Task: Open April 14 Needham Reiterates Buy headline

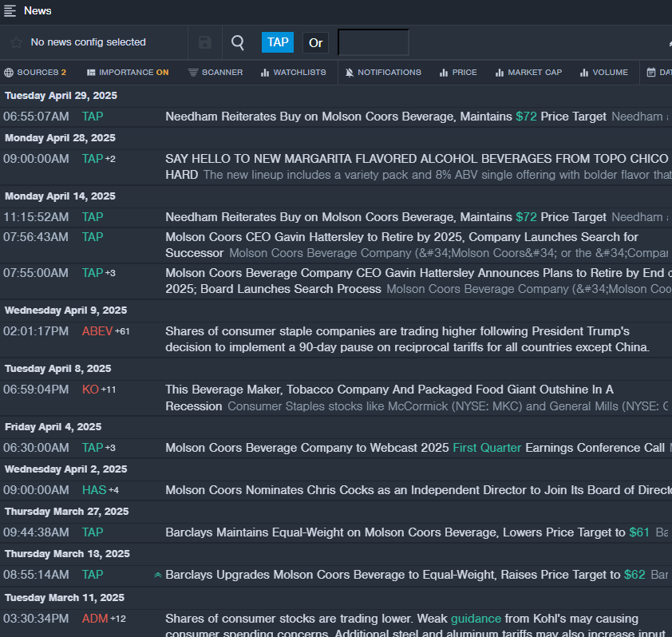Action: 385,217
